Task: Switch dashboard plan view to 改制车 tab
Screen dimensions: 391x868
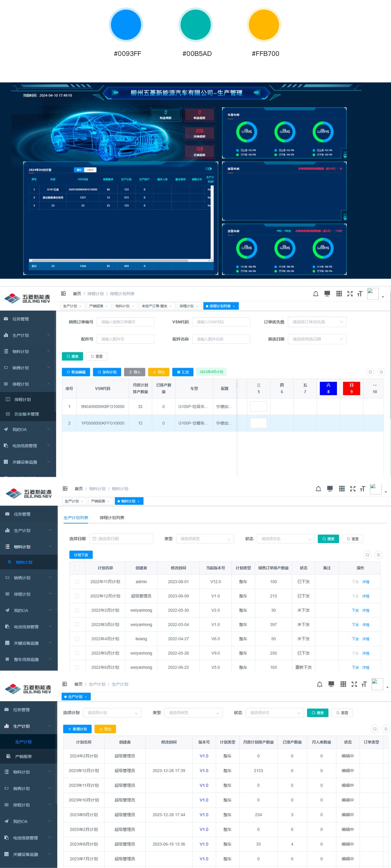Action: (x=90, y=170)
